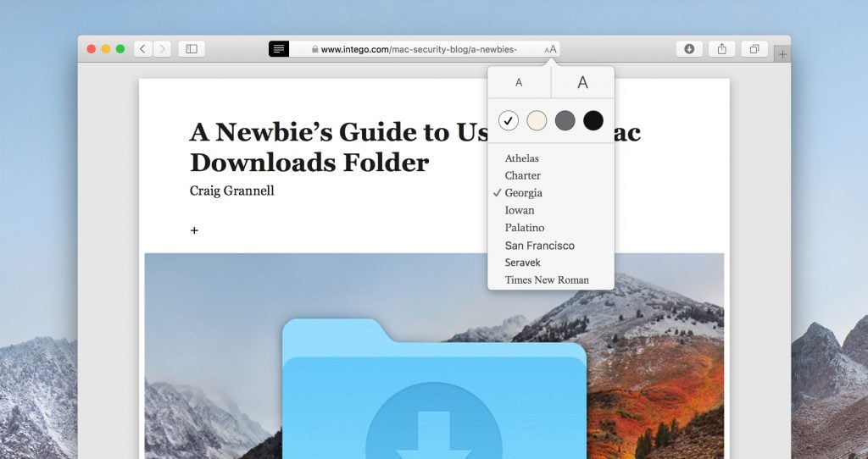Go forward with the right chevron
Screen dimensions: 868x459
pyautogui.click(x=162, y=49)
